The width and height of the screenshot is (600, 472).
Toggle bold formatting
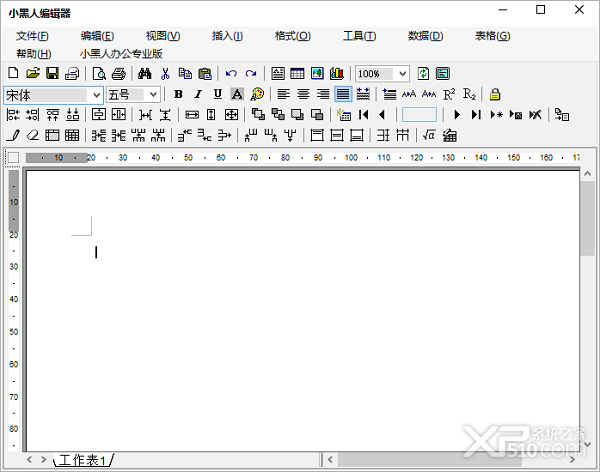tap(178, 94)
